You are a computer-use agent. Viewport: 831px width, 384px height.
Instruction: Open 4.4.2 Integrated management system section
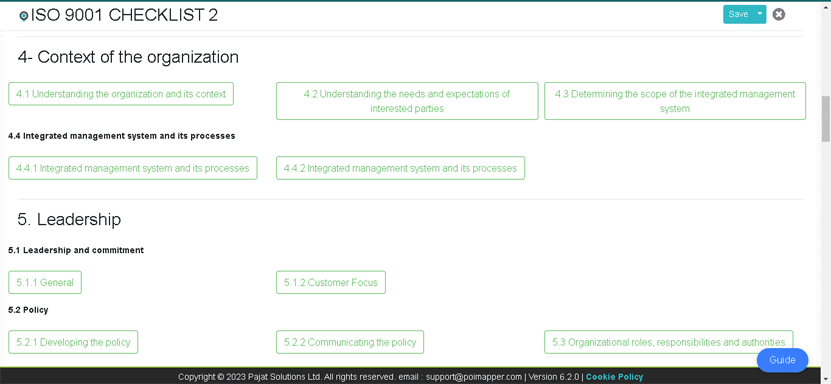400,168
